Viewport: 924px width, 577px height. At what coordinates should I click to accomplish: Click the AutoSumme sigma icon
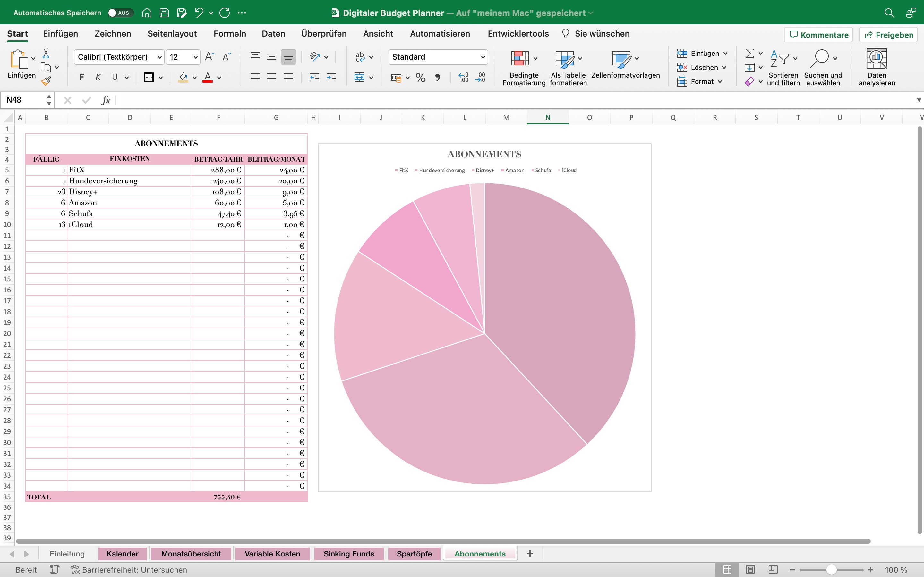tap(749, 53)
